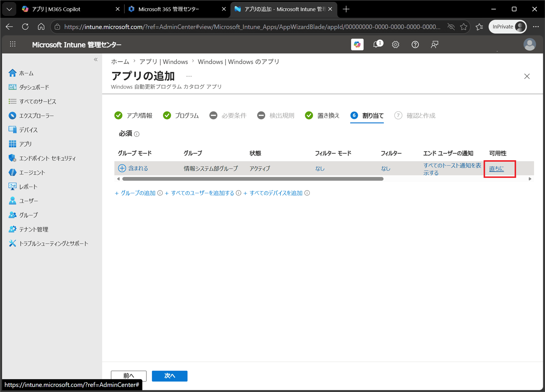Click + すべてのユーザーを追加する link

pos(199,193)
